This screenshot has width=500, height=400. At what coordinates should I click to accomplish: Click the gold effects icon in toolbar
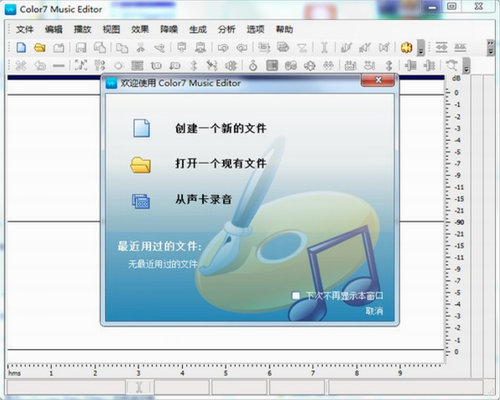[406, 48]
